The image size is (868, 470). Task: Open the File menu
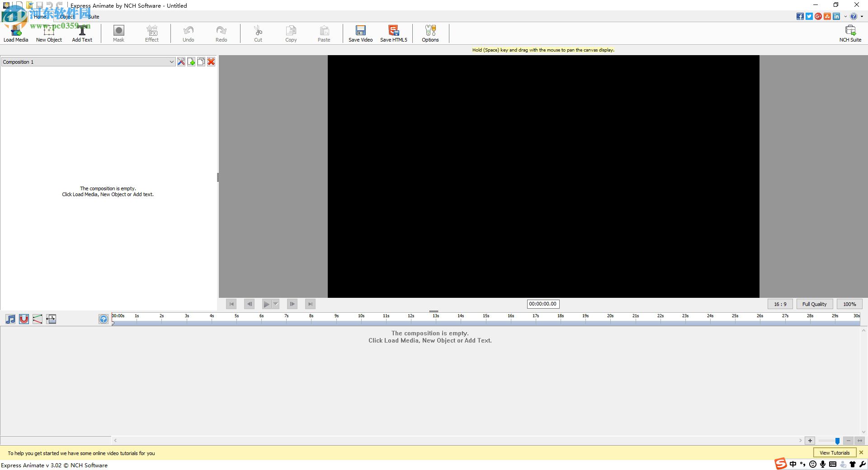pos(14,17)
